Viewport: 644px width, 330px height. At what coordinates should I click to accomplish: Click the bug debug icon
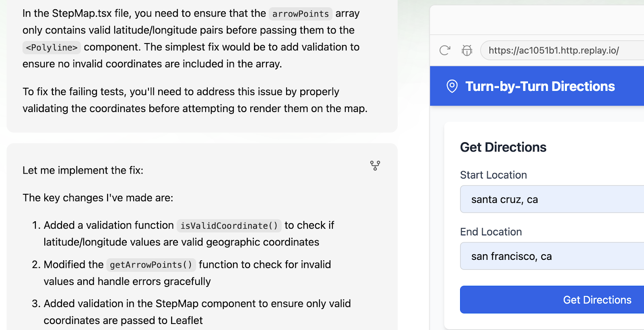tap(467, 50)
